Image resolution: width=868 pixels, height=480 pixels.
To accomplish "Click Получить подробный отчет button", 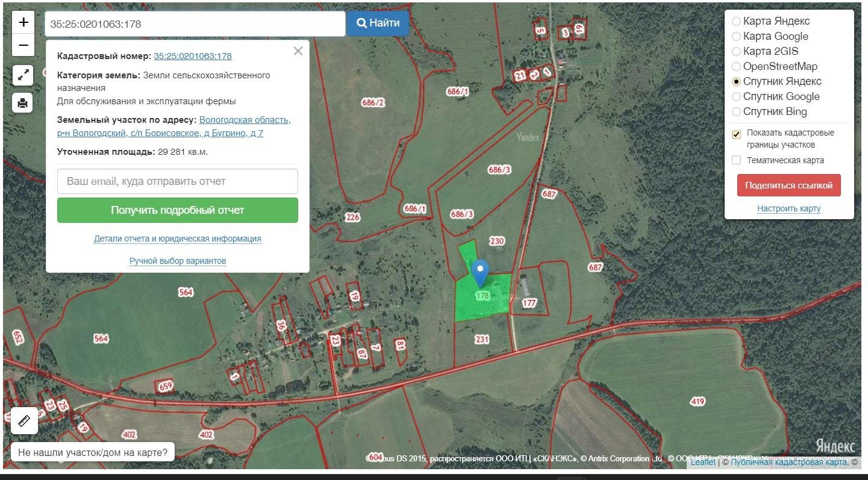I will click(x=178, y=210).
